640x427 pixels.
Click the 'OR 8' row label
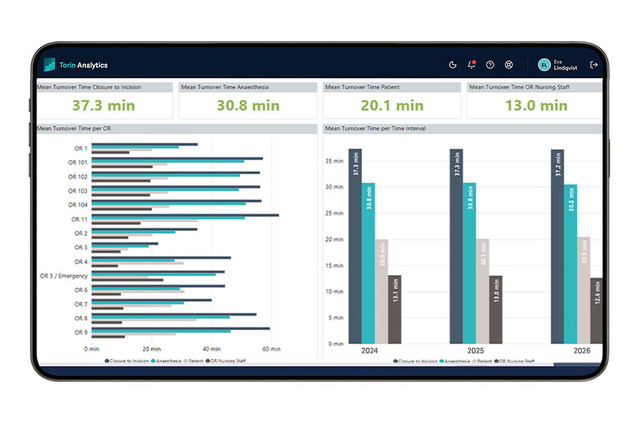81,318
